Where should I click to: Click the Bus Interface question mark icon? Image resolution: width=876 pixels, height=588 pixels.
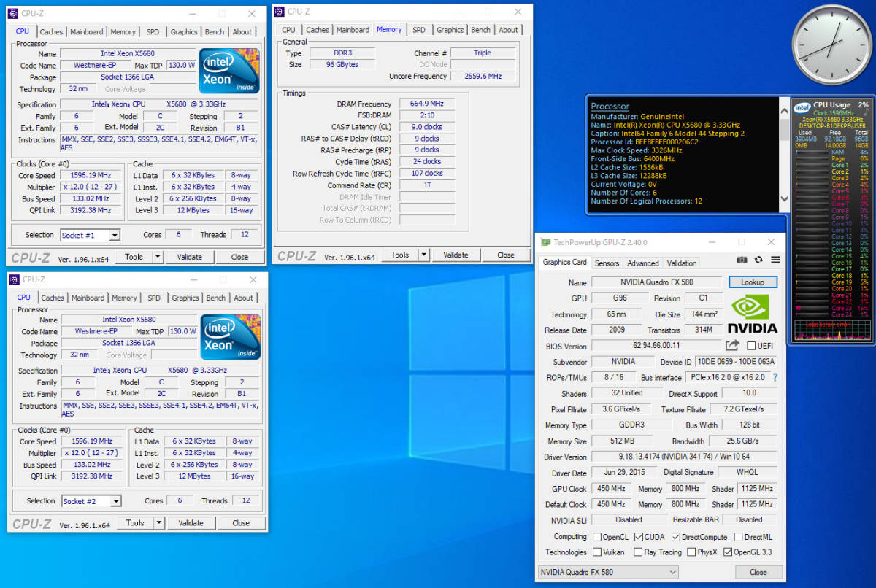pyautogui.click(x=775, y=377)
